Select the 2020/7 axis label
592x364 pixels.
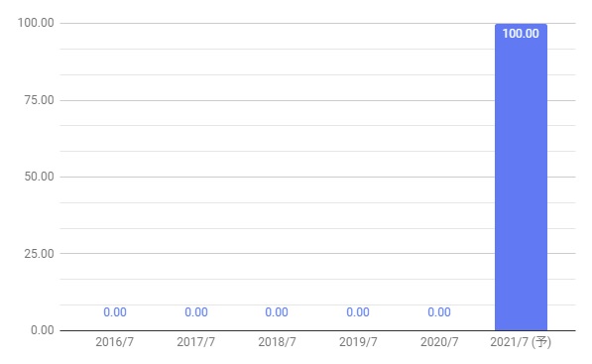click(439, 342)
